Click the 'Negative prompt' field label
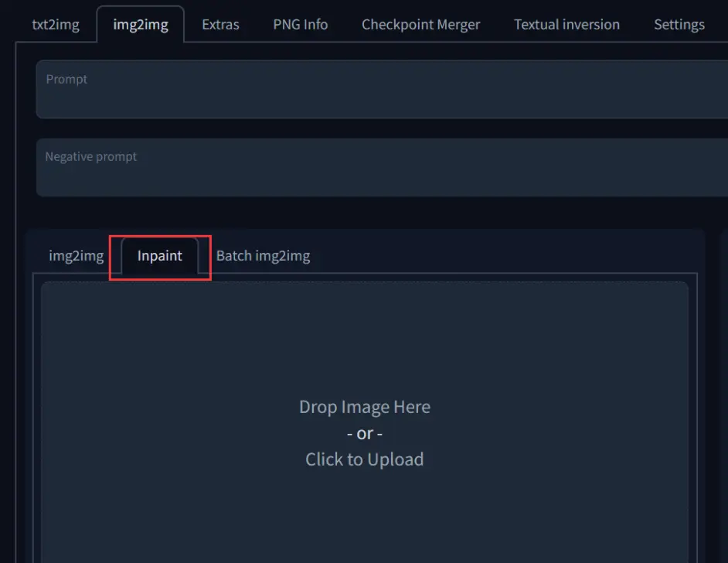The height and width of the screenshot is (563, 728). [x=90, y=156]
